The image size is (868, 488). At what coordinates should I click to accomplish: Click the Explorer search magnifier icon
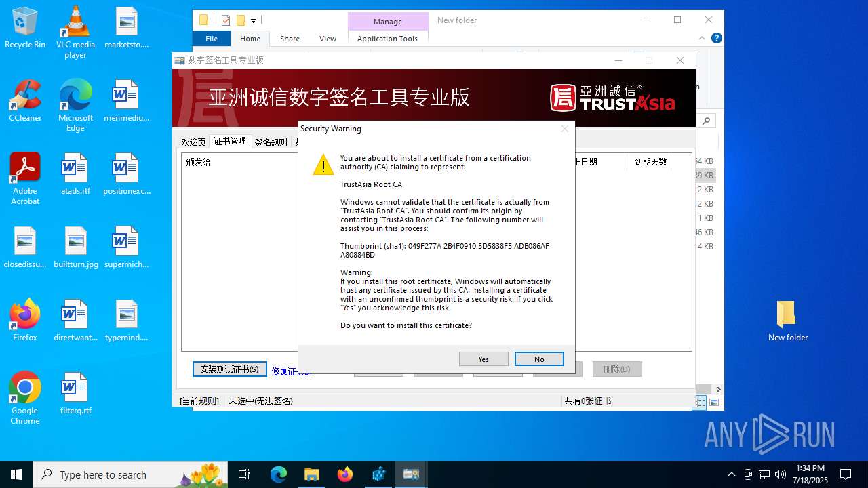tap(707, 121)
